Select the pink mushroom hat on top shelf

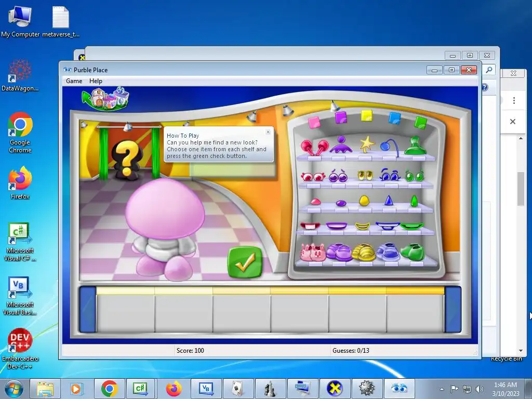tap(314, 148)
